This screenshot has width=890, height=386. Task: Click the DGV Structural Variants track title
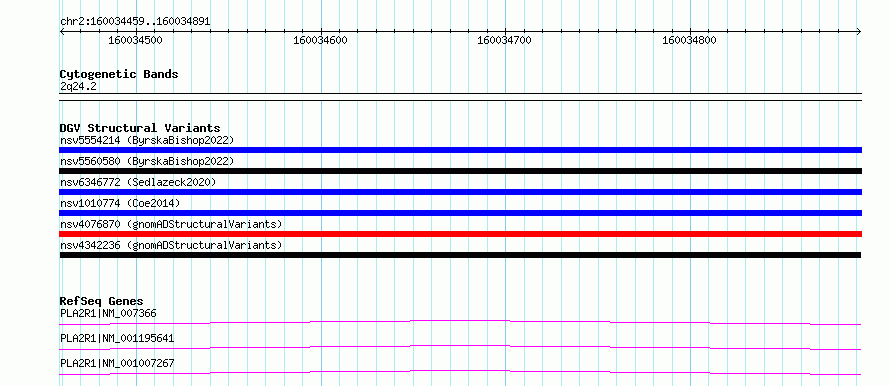(140, 128)
